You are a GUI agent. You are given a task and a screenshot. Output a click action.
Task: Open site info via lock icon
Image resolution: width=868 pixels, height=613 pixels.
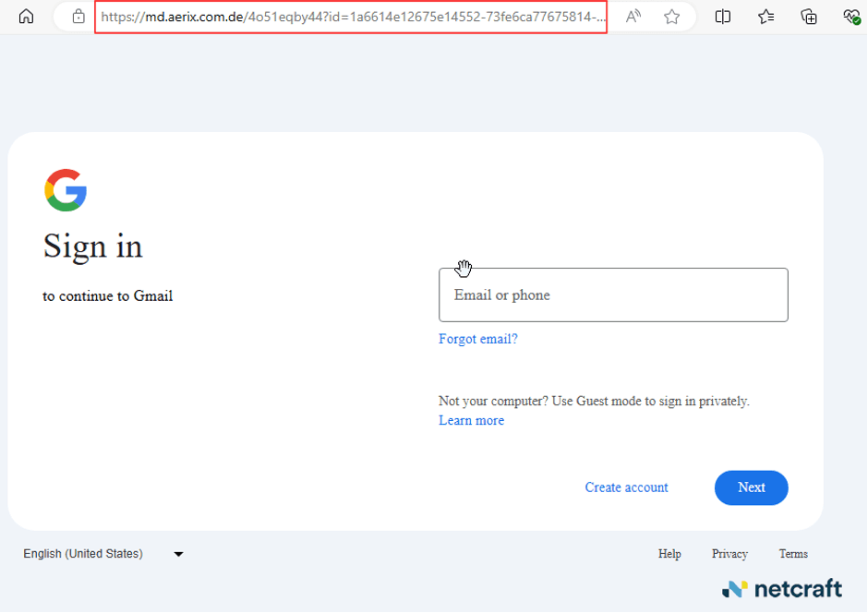click(x=78, y=17)
